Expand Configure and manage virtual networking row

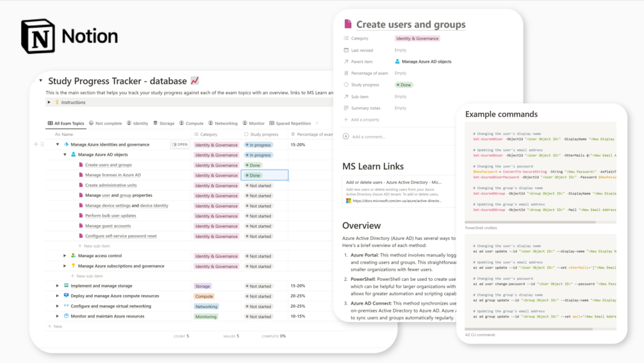[x=58, y=307]
